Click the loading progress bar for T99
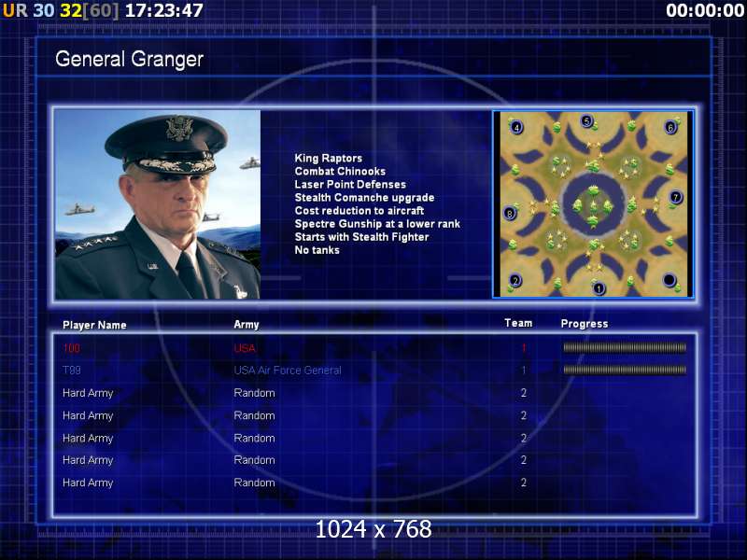This screenshot has height=560, width=747. point(625,370)
